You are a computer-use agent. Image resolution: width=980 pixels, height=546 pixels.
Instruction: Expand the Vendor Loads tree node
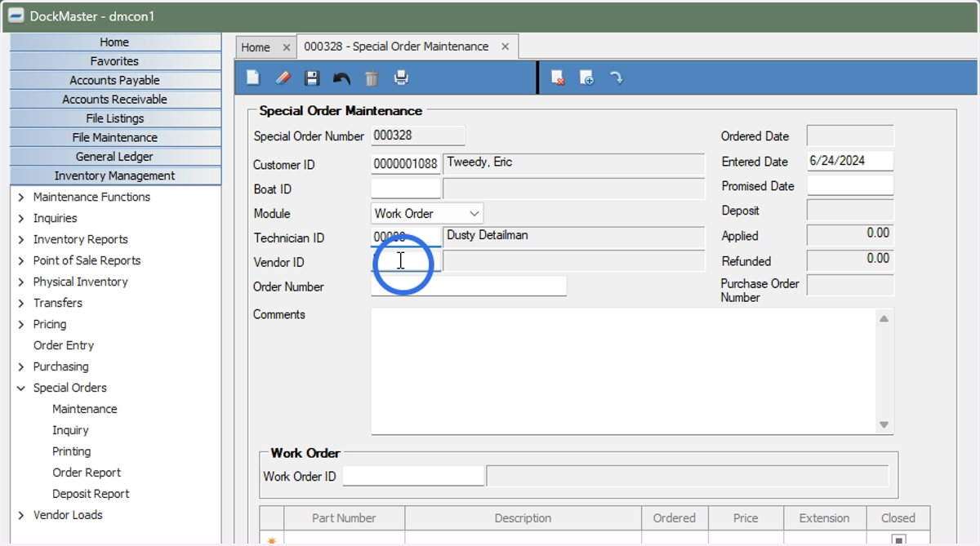[x=21, y=515]
